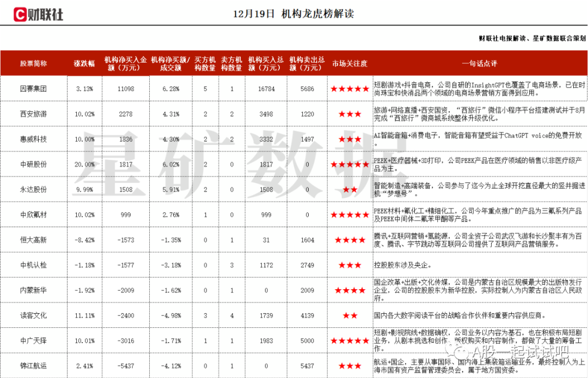This screenshot has width=588, height=378.
Task: Click stock name 因赛集团
Action: 33,89
